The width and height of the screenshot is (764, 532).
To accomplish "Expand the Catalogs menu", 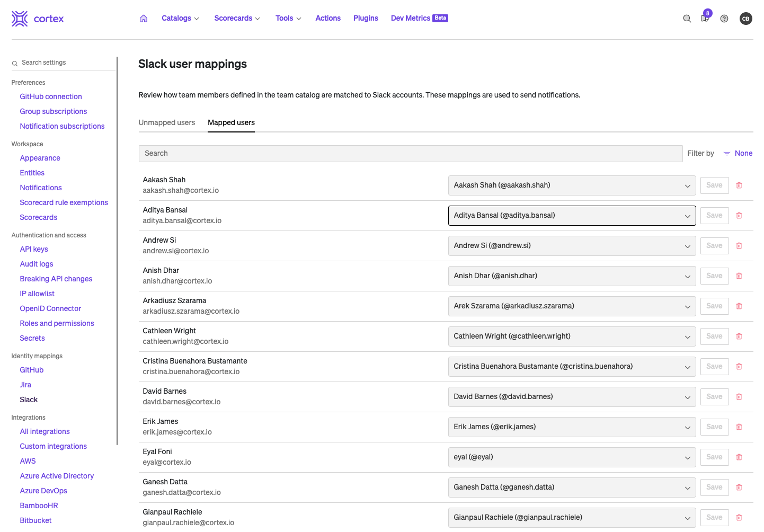I will 180,19.
